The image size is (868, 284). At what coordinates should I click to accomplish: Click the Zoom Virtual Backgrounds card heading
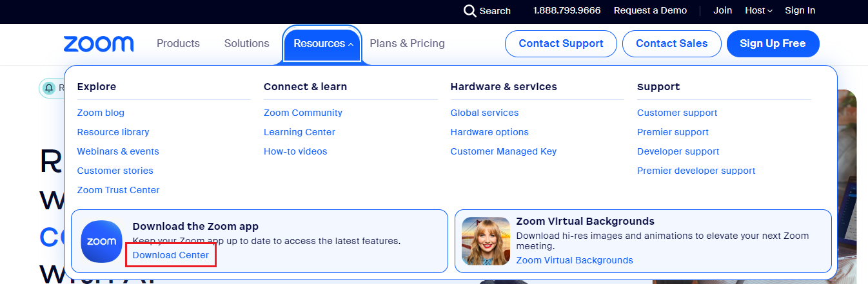pyautogui.click(x=585, y=221)
